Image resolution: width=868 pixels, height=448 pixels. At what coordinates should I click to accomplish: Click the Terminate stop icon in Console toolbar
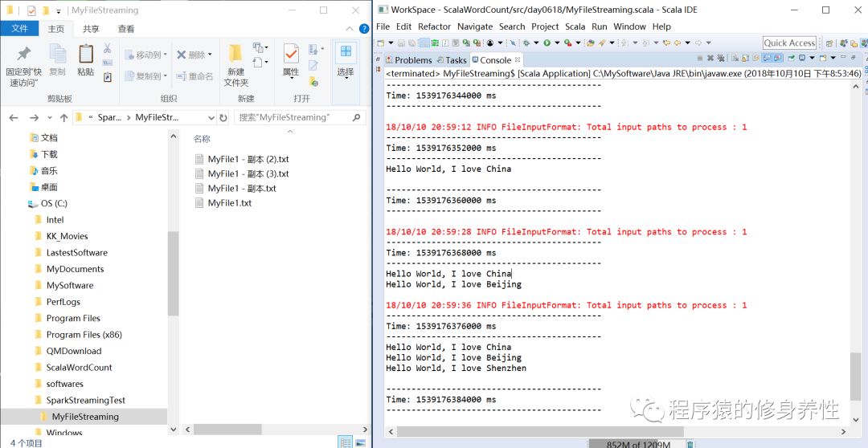click(x=700, y=58)
